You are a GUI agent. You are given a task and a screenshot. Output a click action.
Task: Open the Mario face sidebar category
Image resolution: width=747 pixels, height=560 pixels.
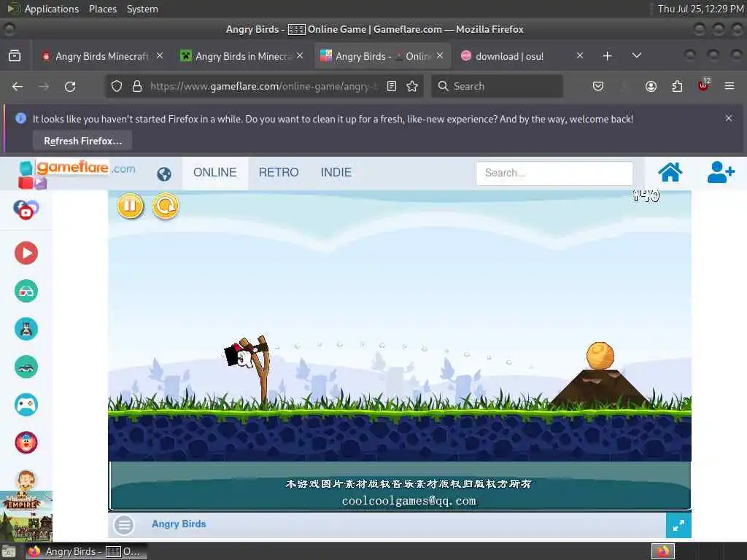(x=26, y=443)
